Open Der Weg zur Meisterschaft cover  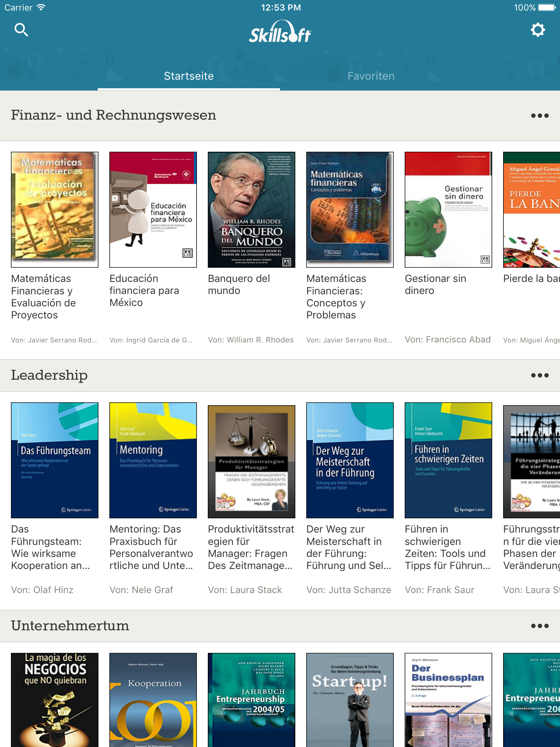(x=350, y=460)
